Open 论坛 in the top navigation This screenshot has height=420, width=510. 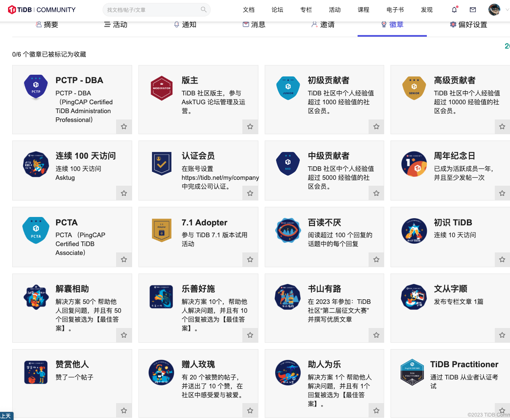277,10
